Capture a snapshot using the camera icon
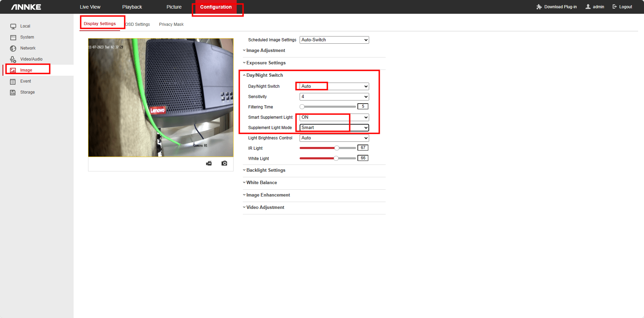The width and height of the screenshot is (644, 318). [224, 163]
